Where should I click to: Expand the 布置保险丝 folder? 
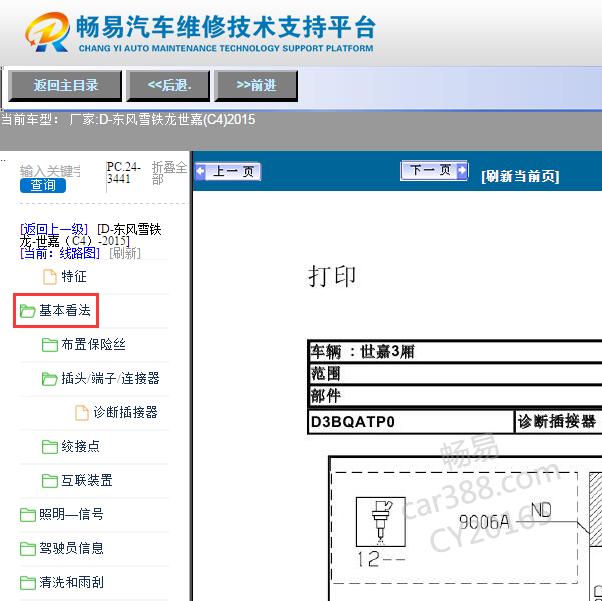click(x=93, y=344)
